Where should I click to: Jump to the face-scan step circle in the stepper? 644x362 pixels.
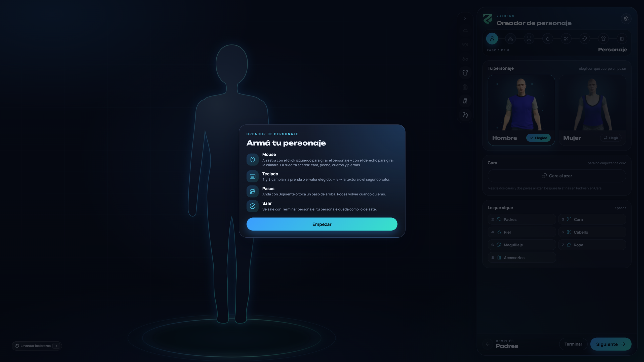529,39
